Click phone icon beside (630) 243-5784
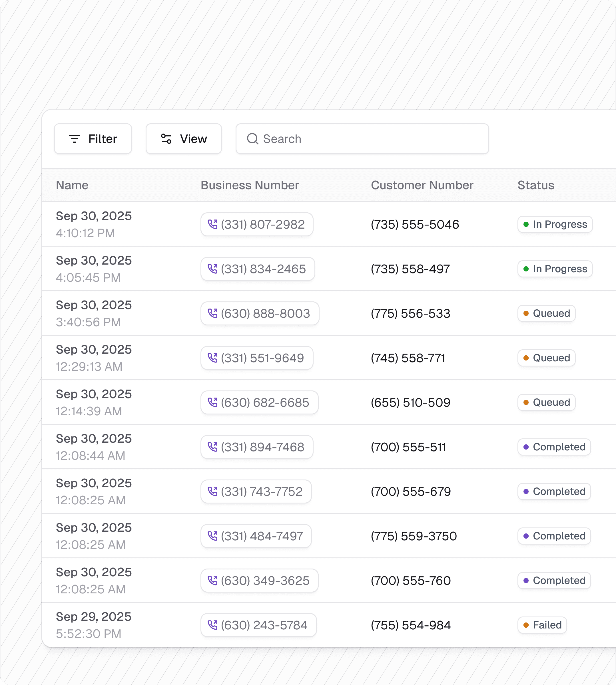 click(x=212, y=625)
